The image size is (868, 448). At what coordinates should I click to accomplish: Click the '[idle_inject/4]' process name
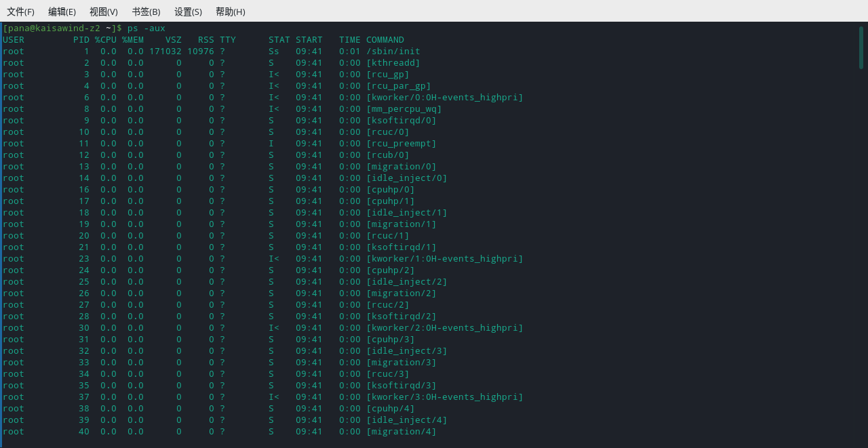click(407, 420)
